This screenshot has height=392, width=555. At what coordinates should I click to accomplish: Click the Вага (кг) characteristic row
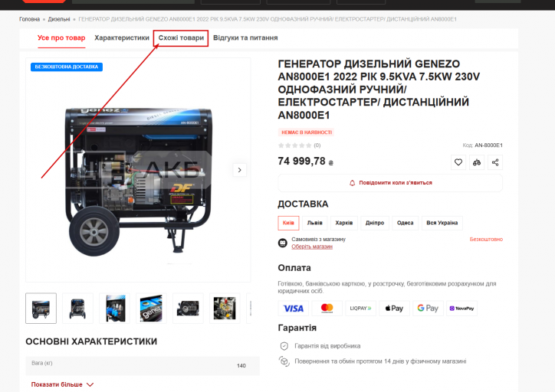point(143,365)
